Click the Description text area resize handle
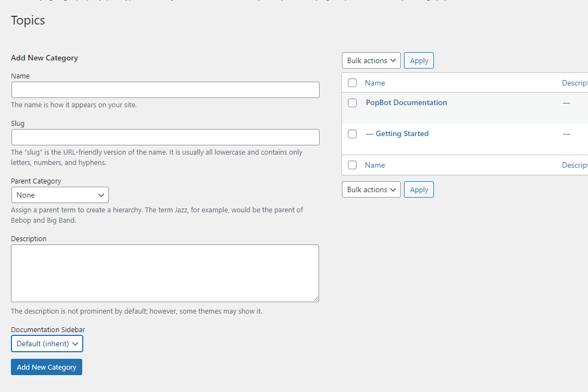 (315, 298)
